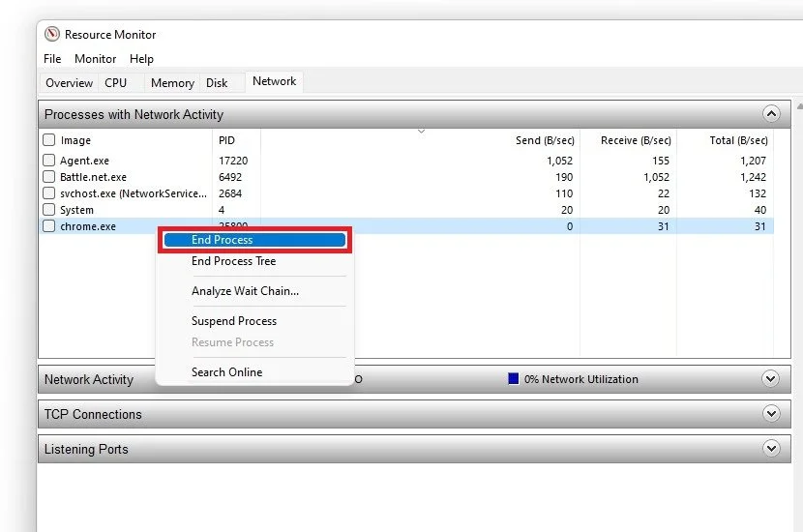Click the Resource Monitor app icon

point(51,34)
